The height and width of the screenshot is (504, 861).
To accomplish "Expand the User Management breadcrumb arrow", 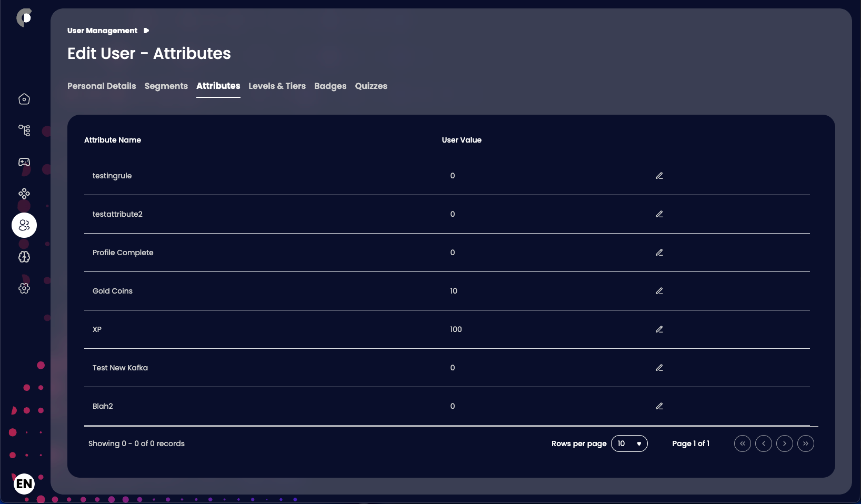I will click(x=146, y=31).
